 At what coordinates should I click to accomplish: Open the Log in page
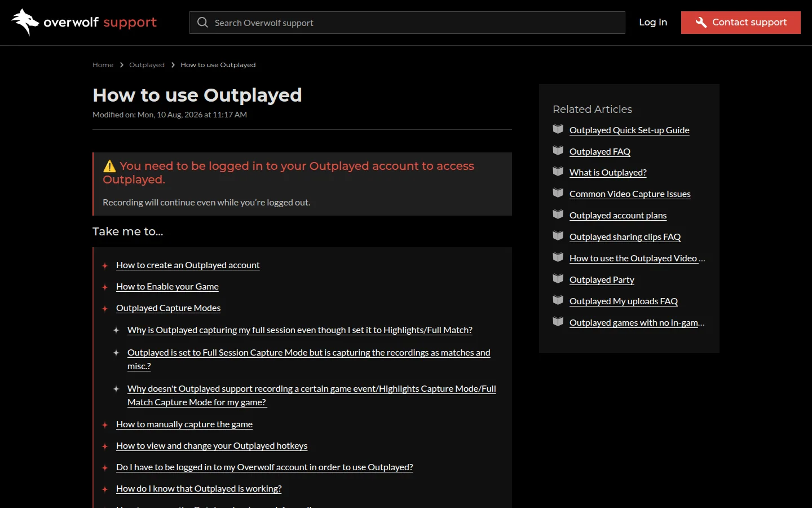(x=653, y=22)
